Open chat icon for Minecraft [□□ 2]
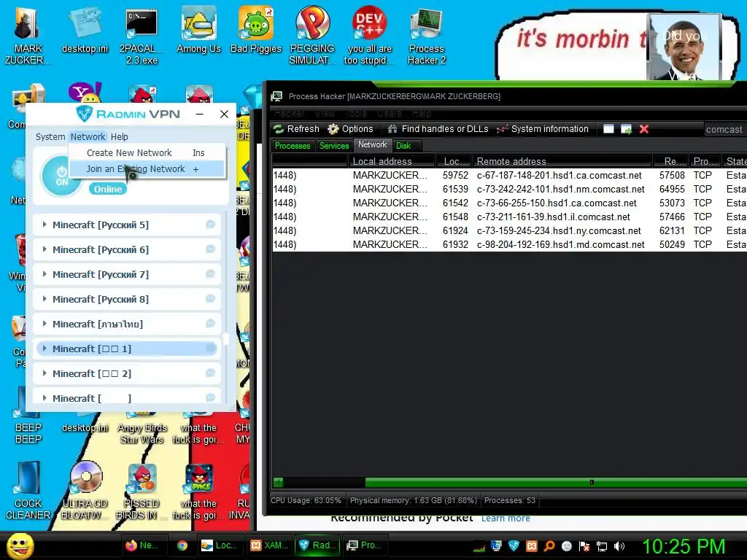Screen dimensions: 747x560 point(210,373)
